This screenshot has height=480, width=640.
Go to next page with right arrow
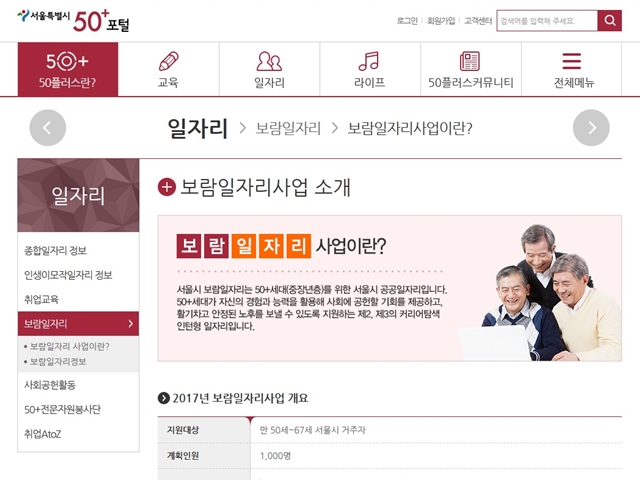point(591,128)
